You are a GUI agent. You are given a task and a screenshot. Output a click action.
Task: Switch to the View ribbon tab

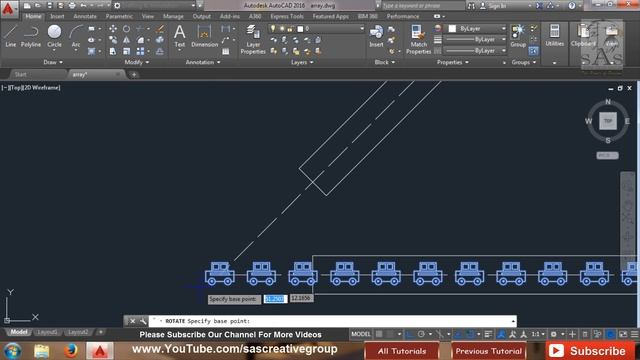click(x=148, y=16)
